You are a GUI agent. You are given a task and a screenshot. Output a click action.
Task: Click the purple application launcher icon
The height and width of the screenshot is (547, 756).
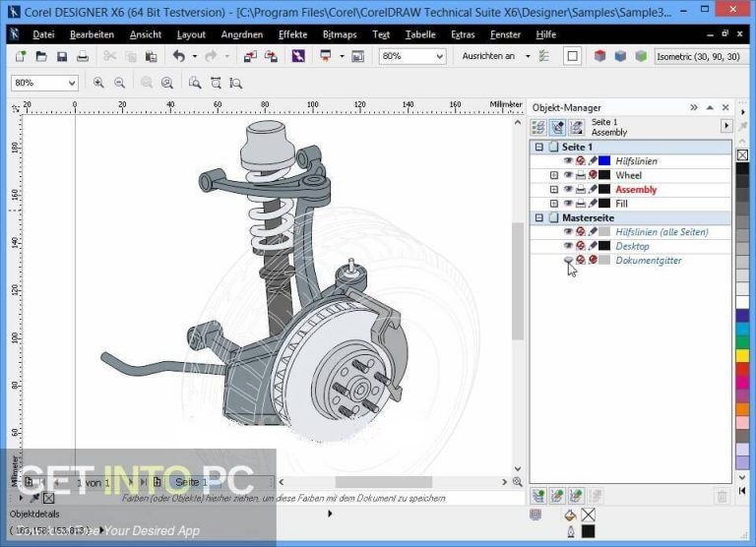pyautogui.click(x=298, y=56)
